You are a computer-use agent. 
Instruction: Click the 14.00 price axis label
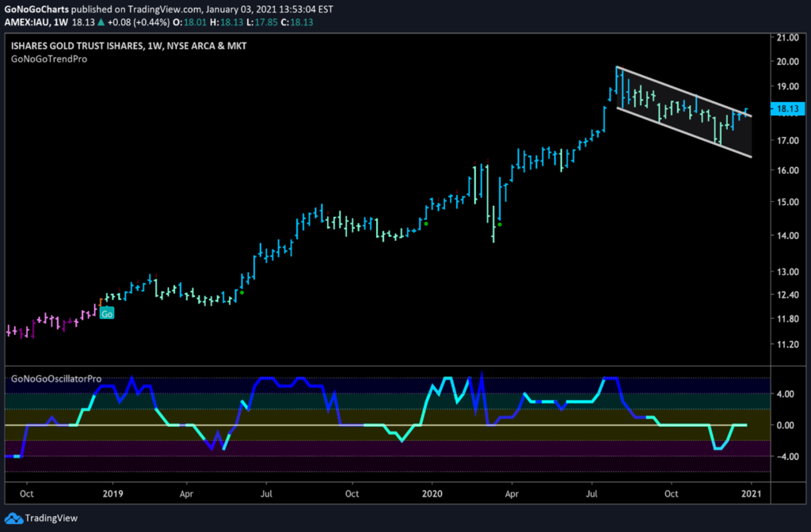788,235
